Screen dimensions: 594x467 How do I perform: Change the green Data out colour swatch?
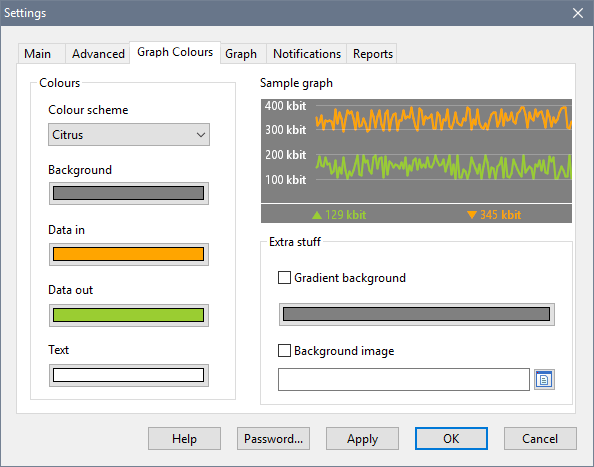(129, 315)
